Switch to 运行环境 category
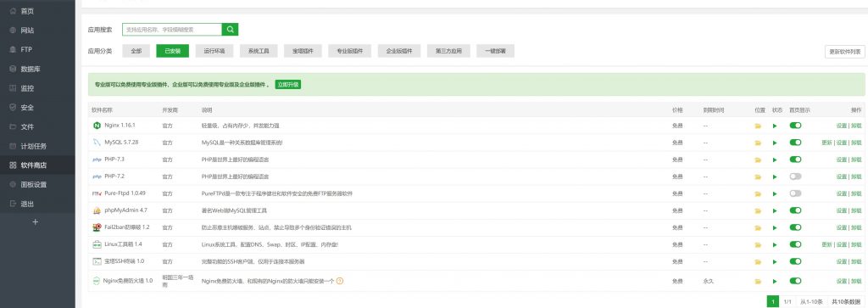The height and width of the screenshot is (308, 868). coord(214,51)
